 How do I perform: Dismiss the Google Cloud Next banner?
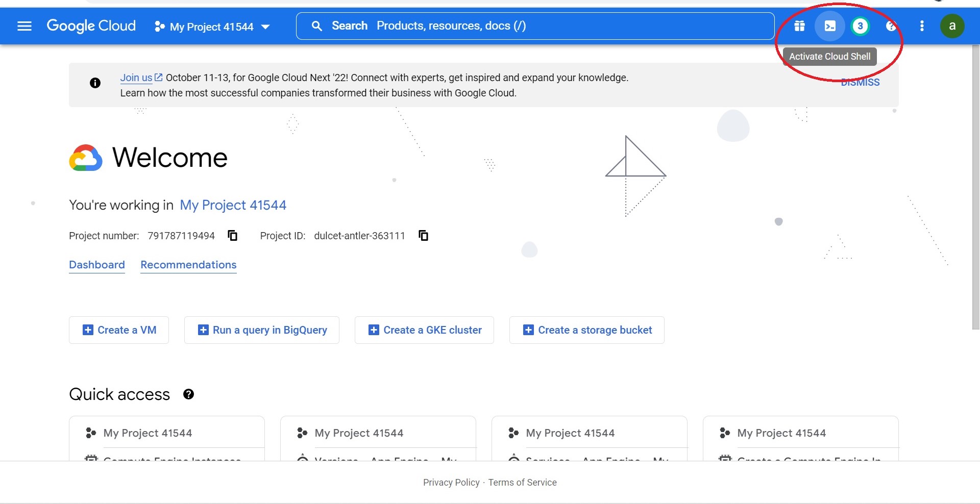pyautogui.click(x=860, y=82)
